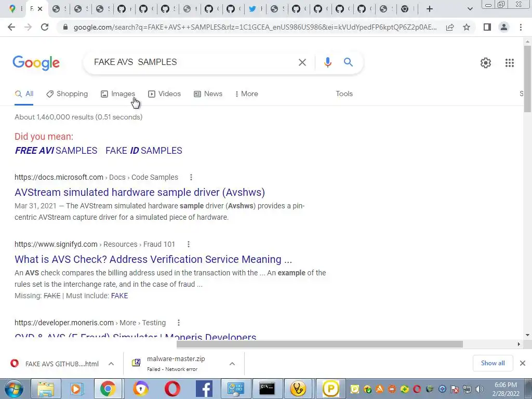Close the active Google search tab
This screenshot has width=532, height=399.
pyautogui.click(x=40, y=9)
